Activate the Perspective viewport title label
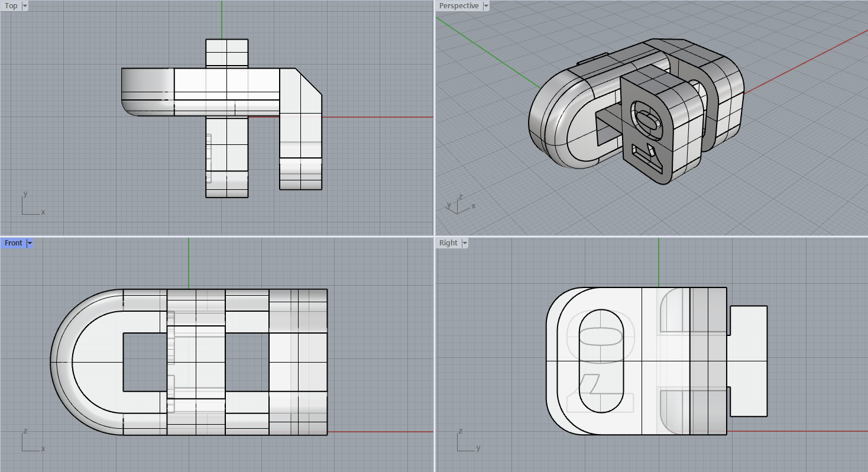 click(x=459, y=6)
